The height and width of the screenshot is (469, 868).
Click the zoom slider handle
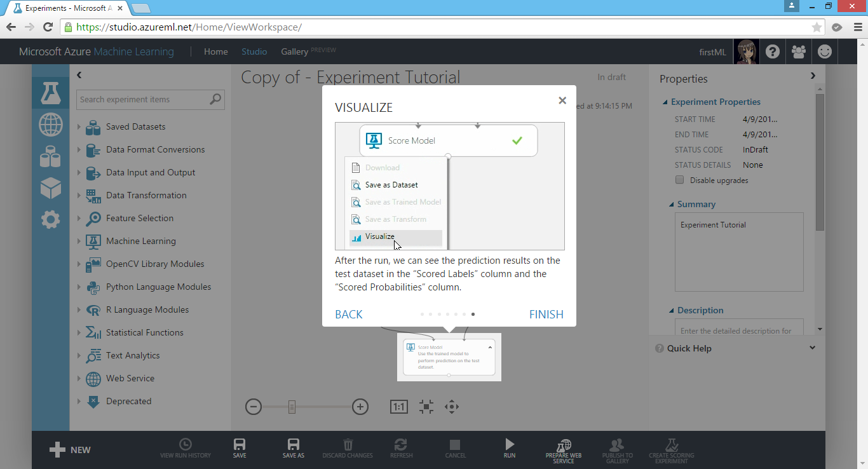pos(292,407)
